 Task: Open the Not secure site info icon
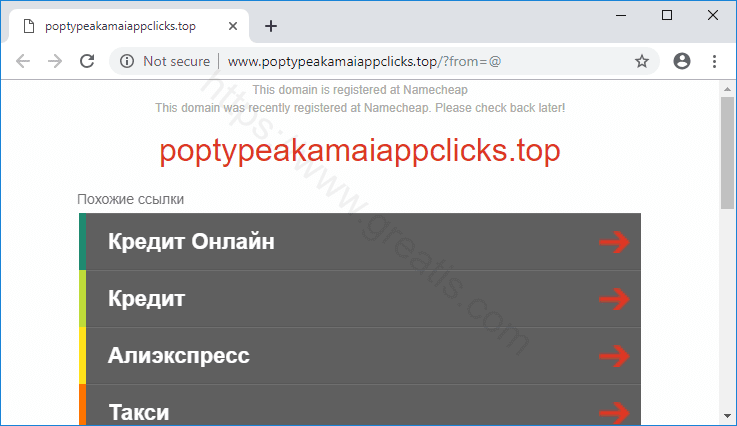126,61
